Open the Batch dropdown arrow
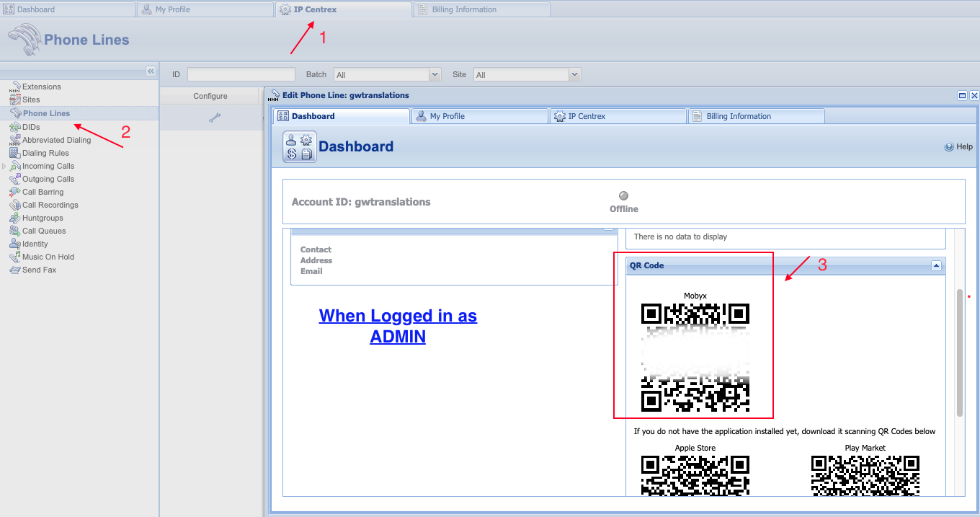 (435, 74)
